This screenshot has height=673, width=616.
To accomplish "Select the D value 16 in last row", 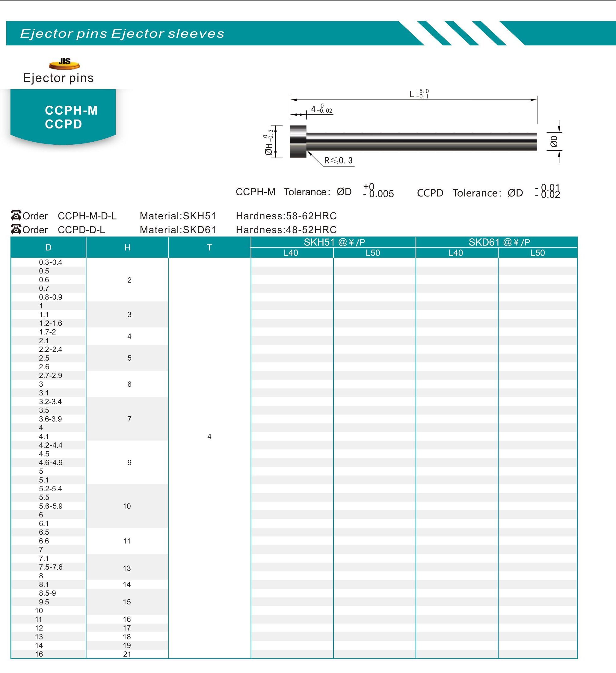I will point(39,654).
